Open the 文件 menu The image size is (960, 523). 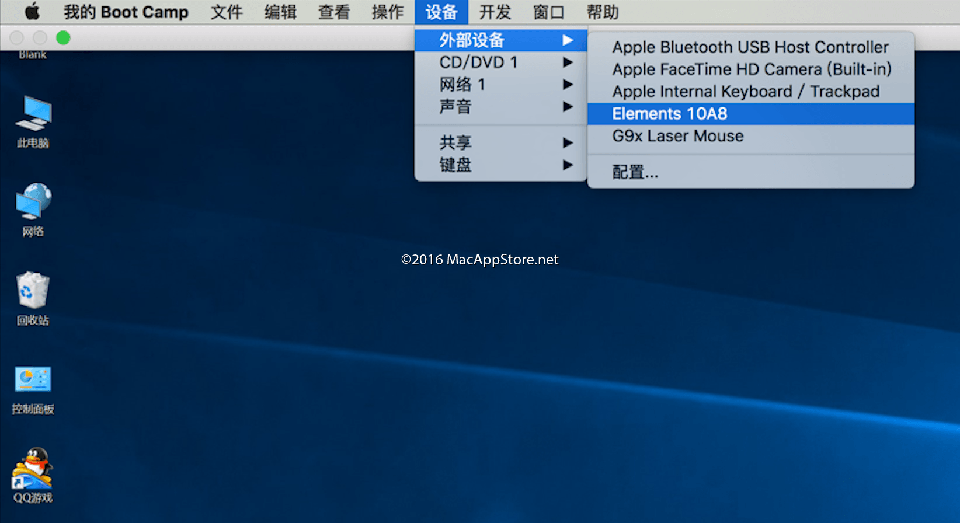click(x=226, y=12)
